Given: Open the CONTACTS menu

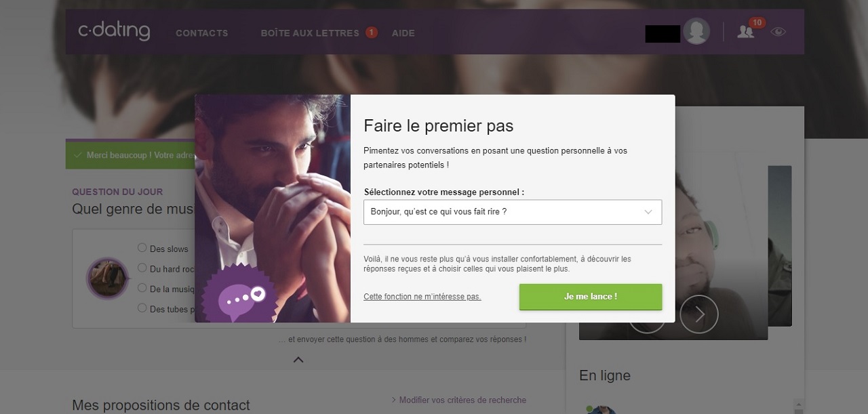Looking at the screenshot, I should [201, 33].
